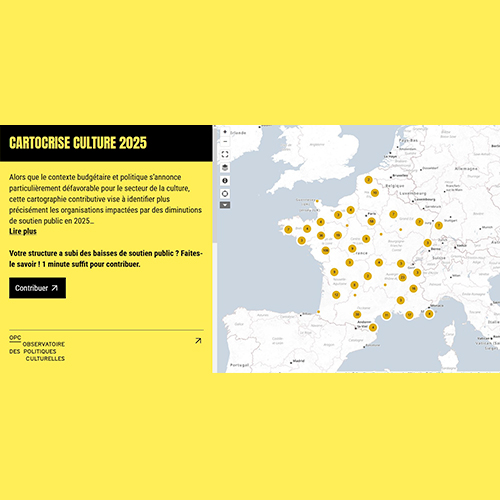Zoom out of the map

(x=225, y=141)
